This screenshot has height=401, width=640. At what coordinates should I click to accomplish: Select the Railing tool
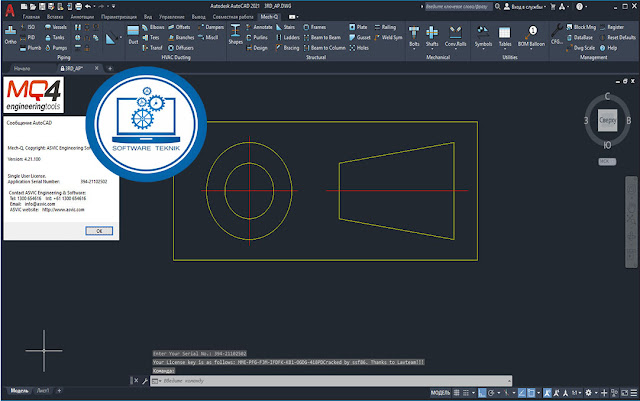click(x=385, y=27)
